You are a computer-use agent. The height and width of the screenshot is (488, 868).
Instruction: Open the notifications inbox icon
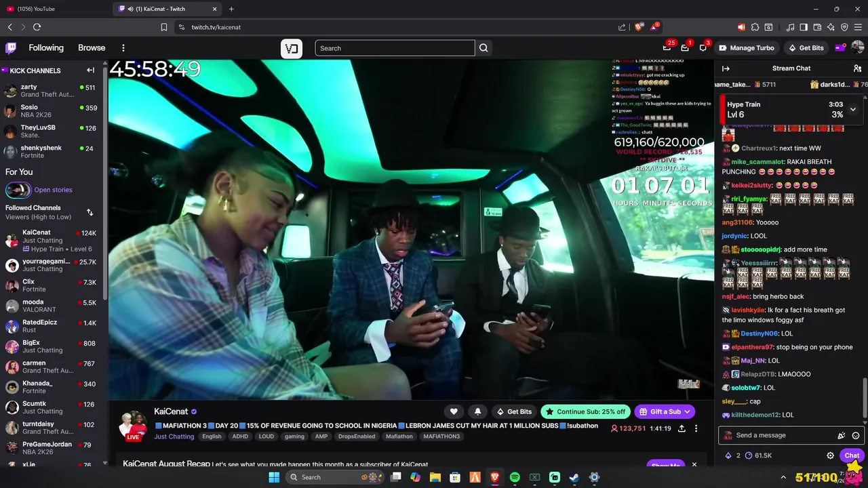click(685, 48)
